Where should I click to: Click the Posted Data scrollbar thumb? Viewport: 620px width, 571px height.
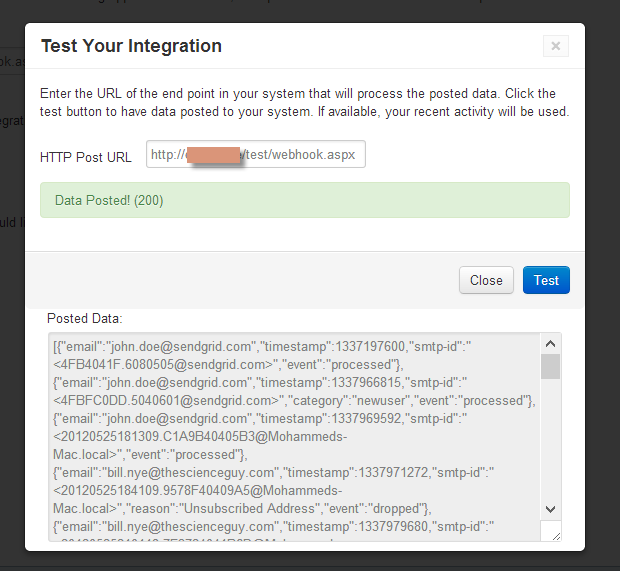click(550, 367)
